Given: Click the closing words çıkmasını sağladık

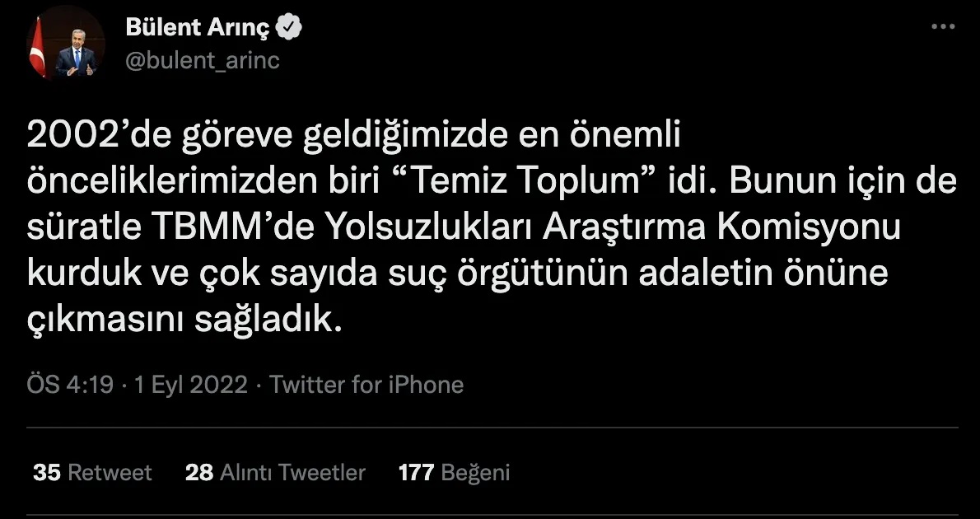Looking at the screenshot, I should (x=185, y=320).
